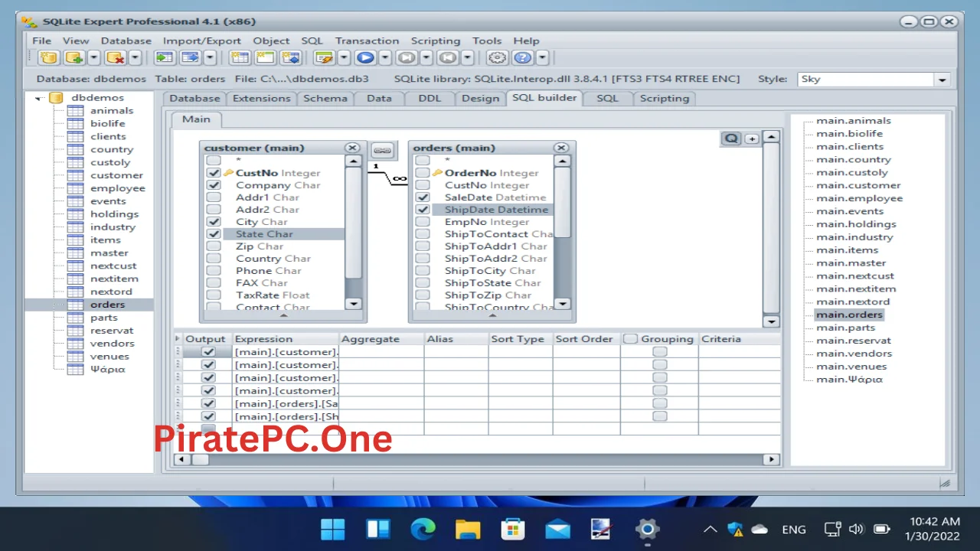
Task: Uncheck the City field in customer table
Action: [214, 222]
